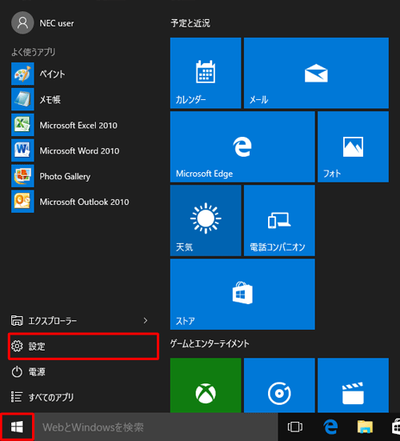Open the Movies & TV clapperboard tile

click(x=353, y=385)
